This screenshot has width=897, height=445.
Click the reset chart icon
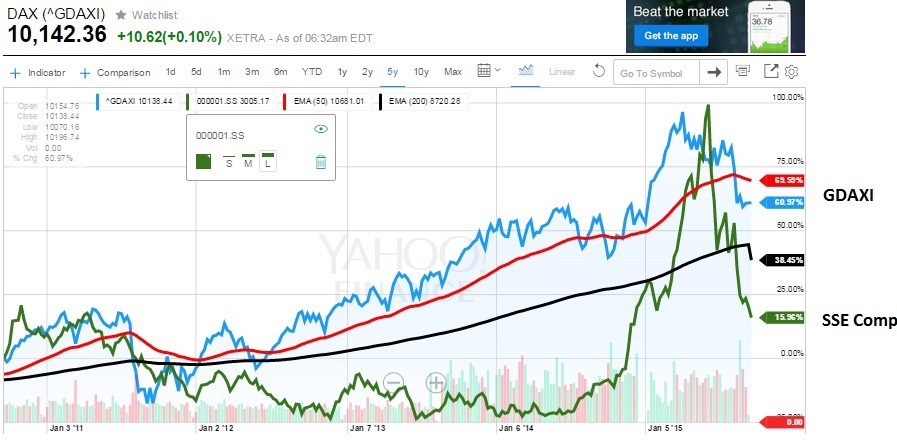click(x=600, y=72)
